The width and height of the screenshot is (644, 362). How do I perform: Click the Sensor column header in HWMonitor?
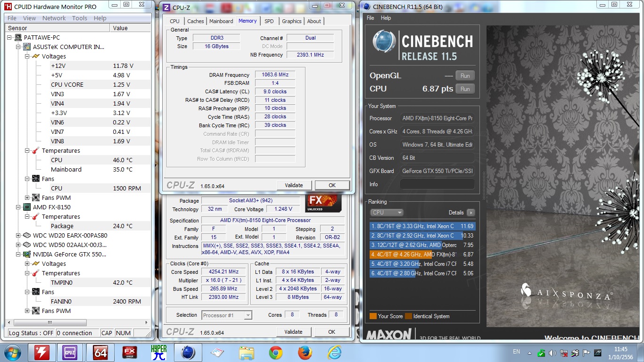click(x=58, y=28)
